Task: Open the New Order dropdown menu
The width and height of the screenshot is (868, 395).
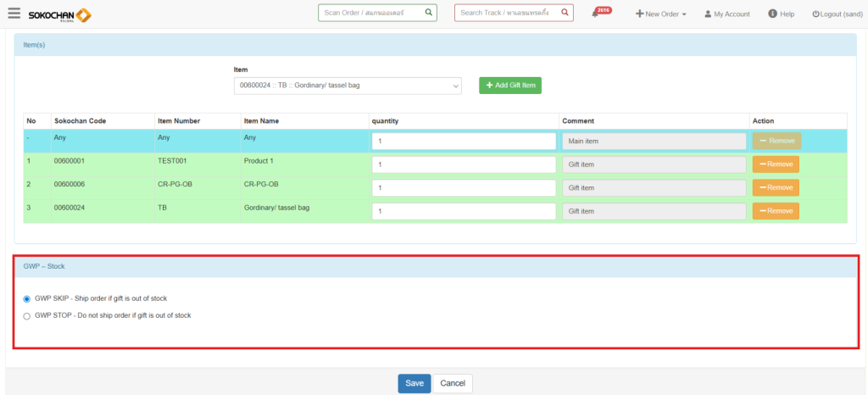Action: point(661,14)
